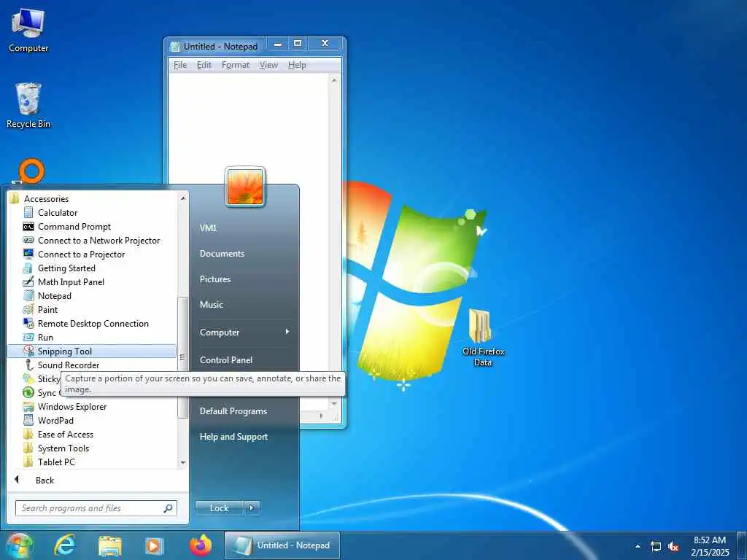Viewport: 747px width, 560px height.
Task: Open Notepad Help menu
Action: click(297, 65)
